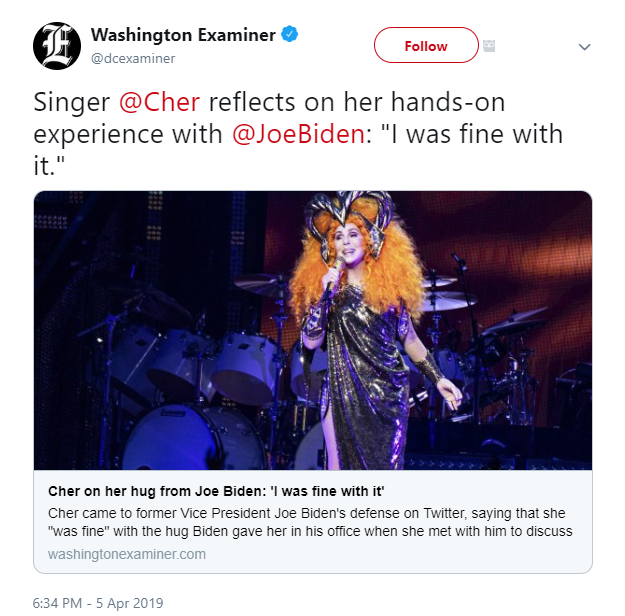Click the 6:34 PM timestamp
Screen dimensions: 625x616
(x=58, y=603)
